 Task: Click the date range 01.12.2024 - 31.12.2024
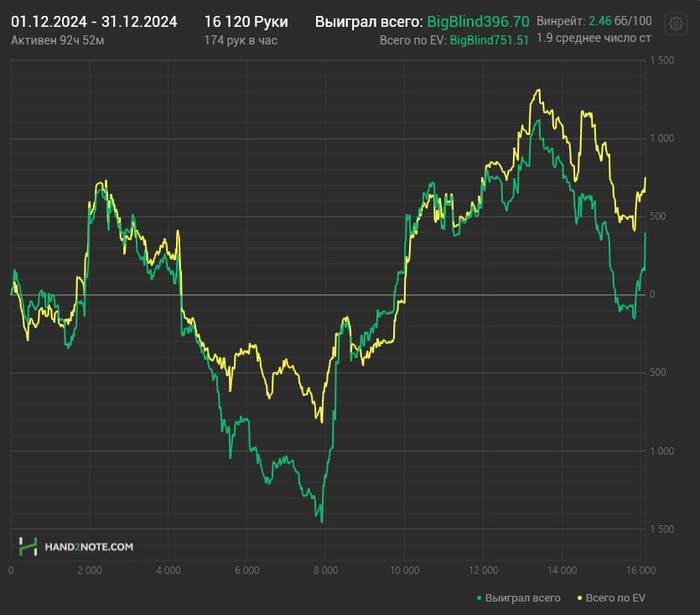pos(94,21)
